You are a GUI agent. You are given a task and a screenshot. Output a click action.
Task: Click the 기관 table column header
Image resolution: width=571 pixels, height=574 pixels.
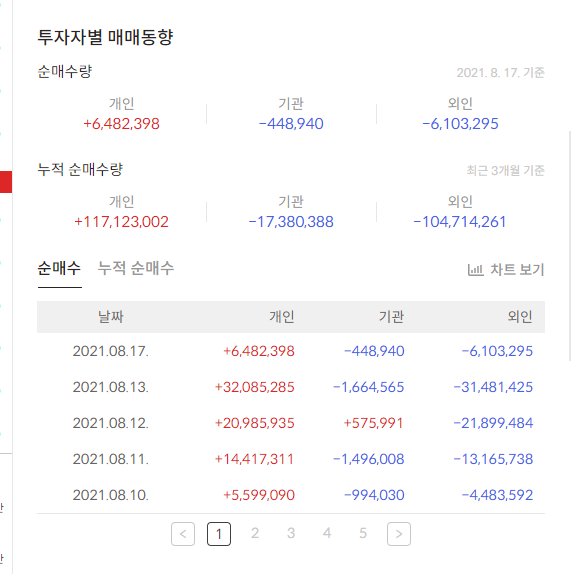(x=391, y=317)
